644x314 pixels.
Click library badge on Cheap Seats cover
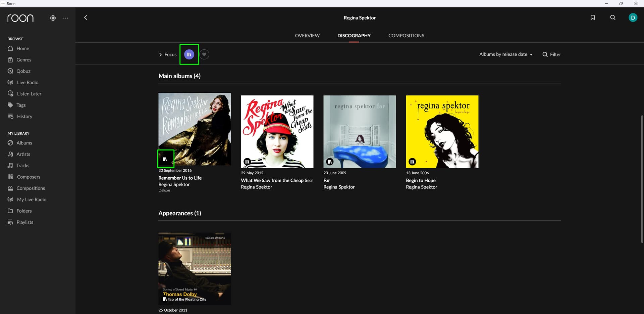tap(247, 162)
